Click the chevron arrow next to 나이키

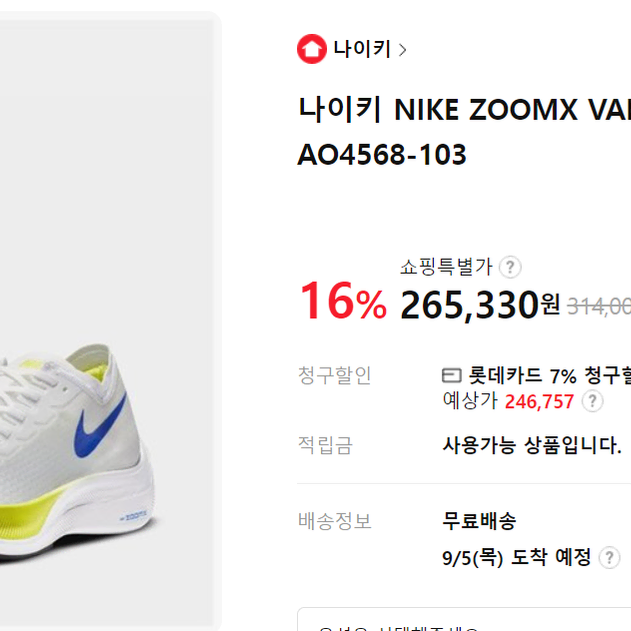402,50
